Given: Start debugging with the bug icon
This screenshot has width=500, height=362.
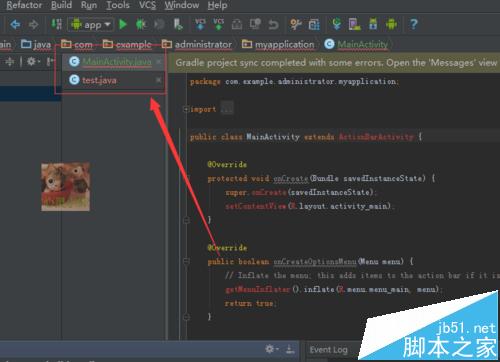Looking at the screenshot, I should (x=141, y=24).
